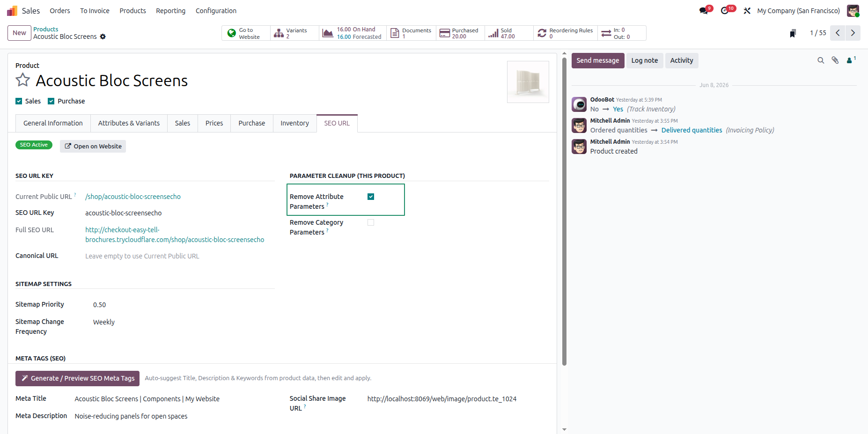Toggle the Sales checkbox
This screenshot has width=868, height=434.
click(x=19, y=101)
